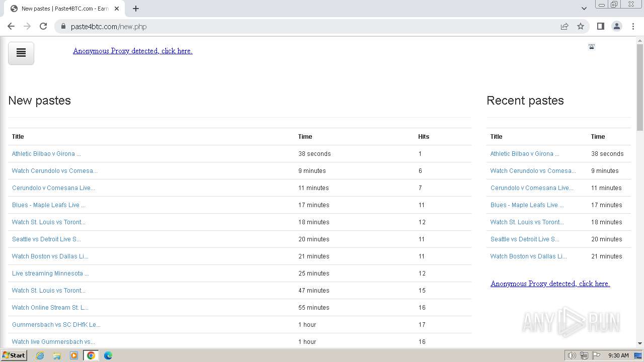Open Blues - Maple Leafs Live in New pastes

click(49, 205)
